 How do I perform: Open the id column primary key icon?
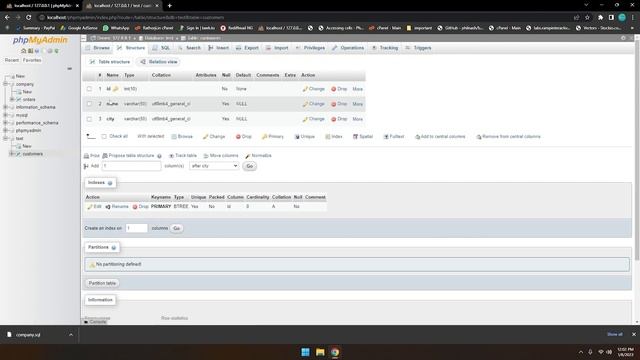116,89
